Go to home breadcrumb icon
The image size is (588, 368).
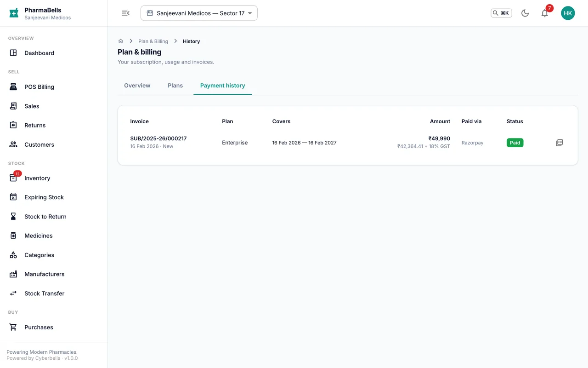(121, 41)
